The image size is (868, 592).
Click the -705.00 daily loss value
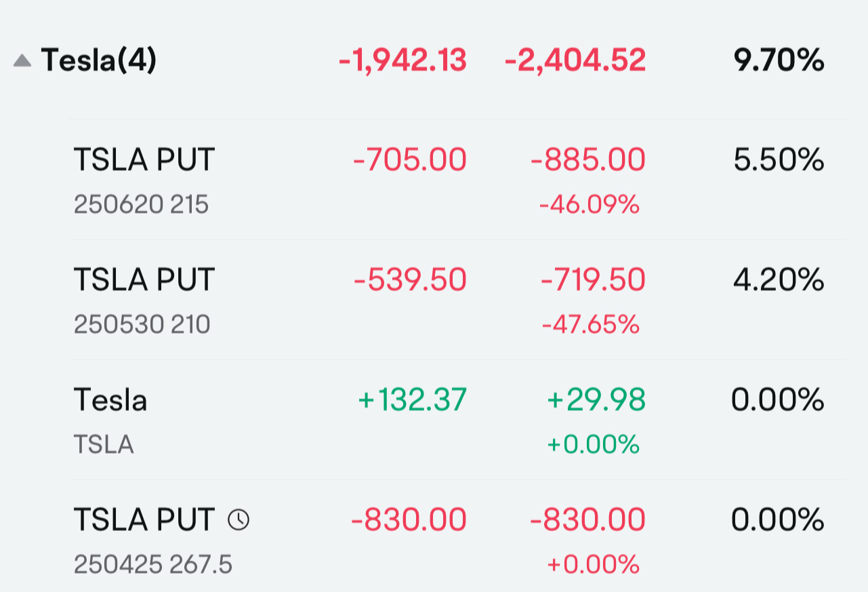point(410,160)
